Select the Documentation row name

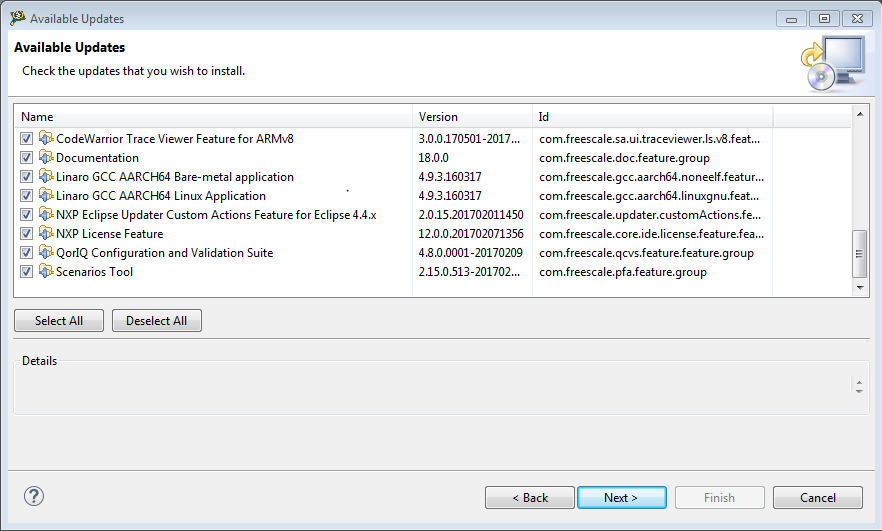coord(97,158)
